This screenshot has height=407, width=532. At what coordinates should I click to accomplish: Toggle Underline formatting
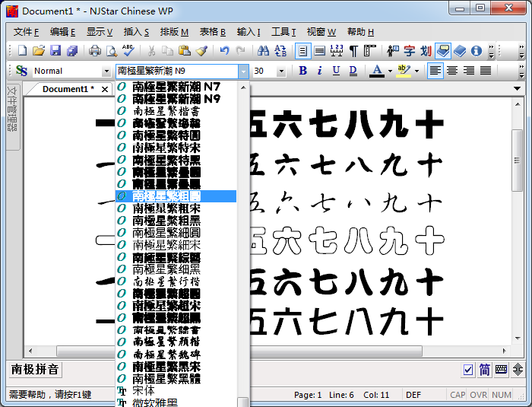pos(336,71)
